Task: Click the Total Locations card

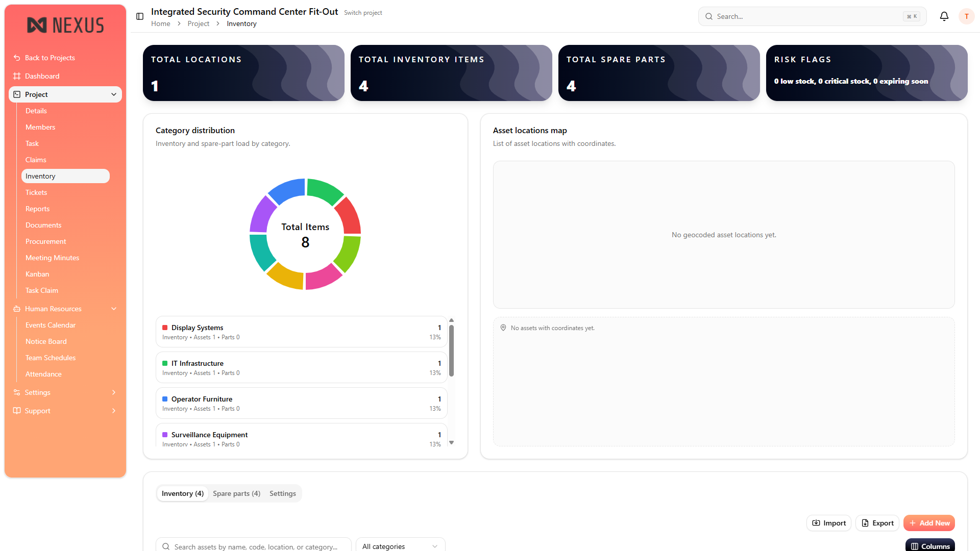Action: [x=243, y=73]
